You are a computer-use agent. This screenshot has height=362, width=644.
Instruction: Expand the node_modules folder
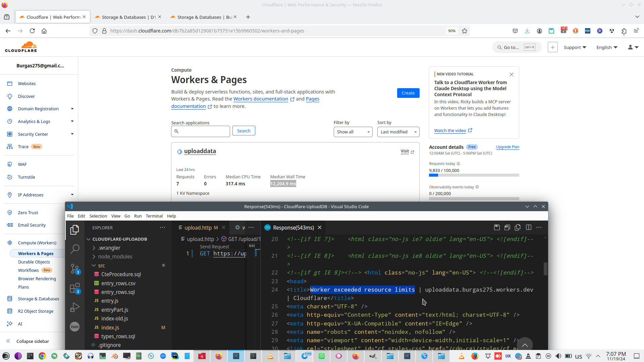click(115, 256)
